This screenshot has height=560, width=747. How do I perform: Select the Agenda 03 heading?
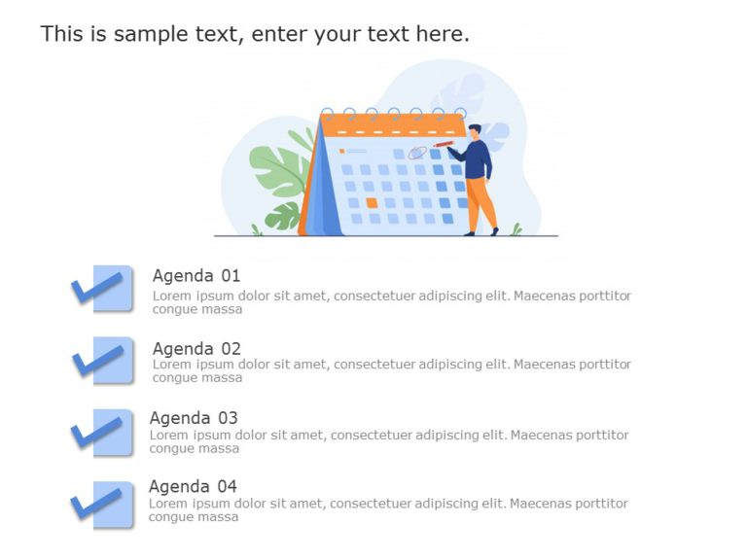click(194, 418)
